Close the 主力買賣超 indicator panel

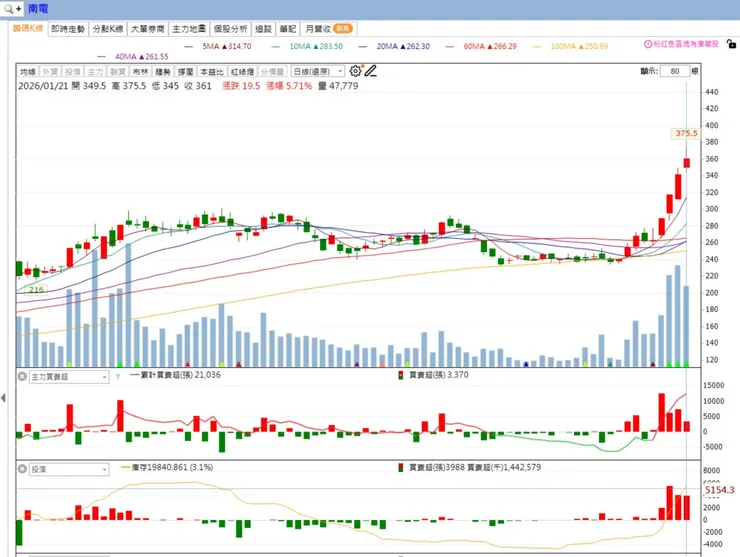pos(22,377)
